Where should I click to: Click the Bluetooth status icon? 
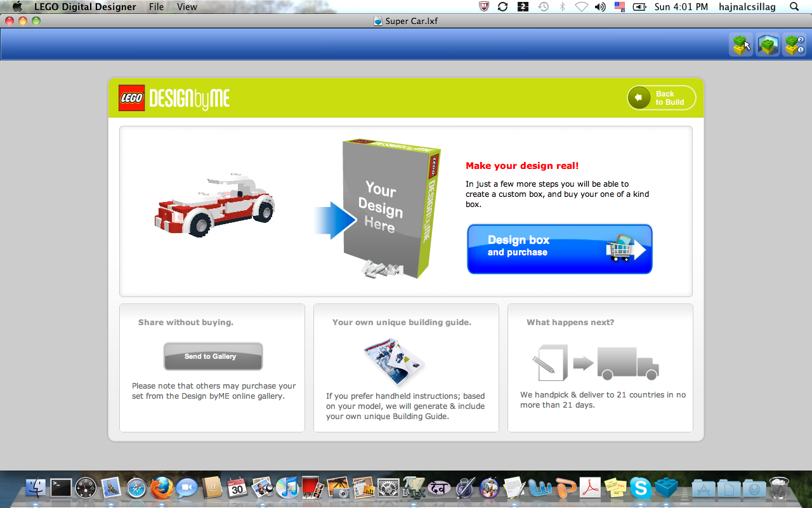coord(561,6)
